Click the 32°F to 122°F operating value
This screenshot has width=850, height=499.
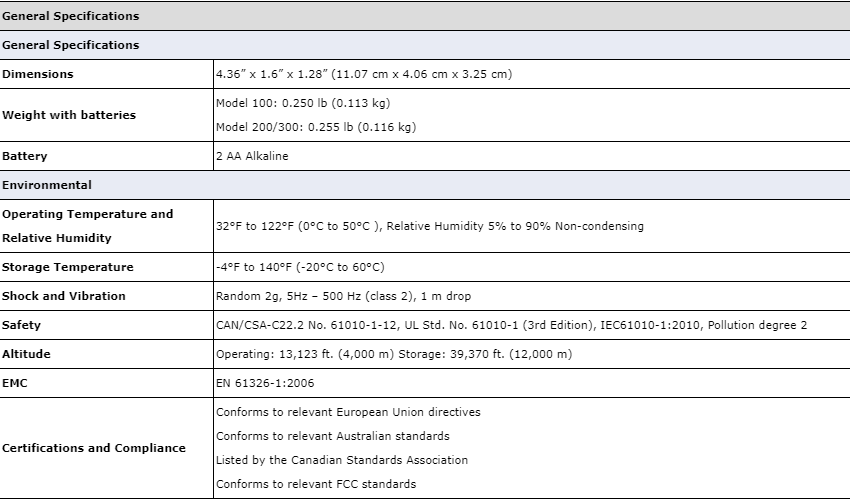pyautogui.click(x=430, y=226)
